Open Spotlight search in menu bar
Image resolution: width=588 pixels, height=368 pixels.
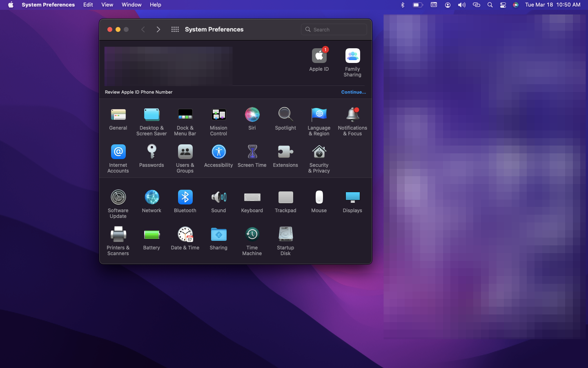coord(490,5)
